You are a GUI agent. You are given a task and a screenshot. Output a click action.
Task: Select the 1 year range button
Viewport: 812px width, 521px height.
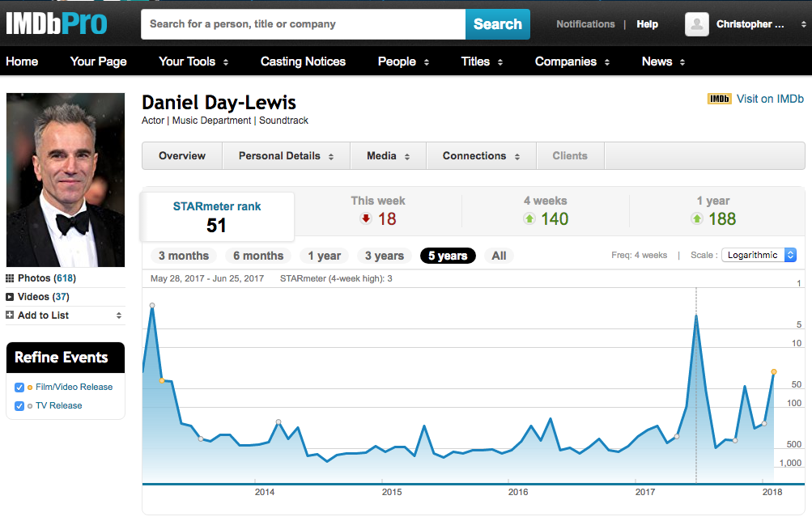click(x=324, y=256)
